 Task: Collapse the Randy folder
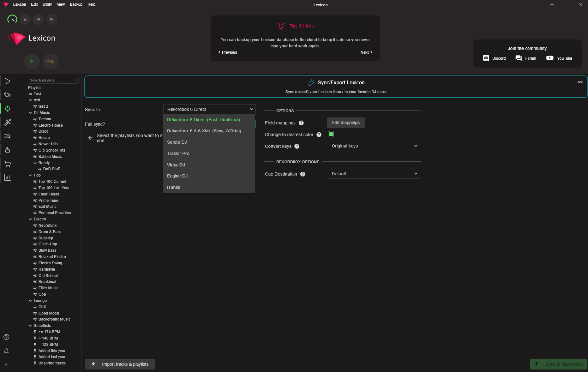coord(35,163)
